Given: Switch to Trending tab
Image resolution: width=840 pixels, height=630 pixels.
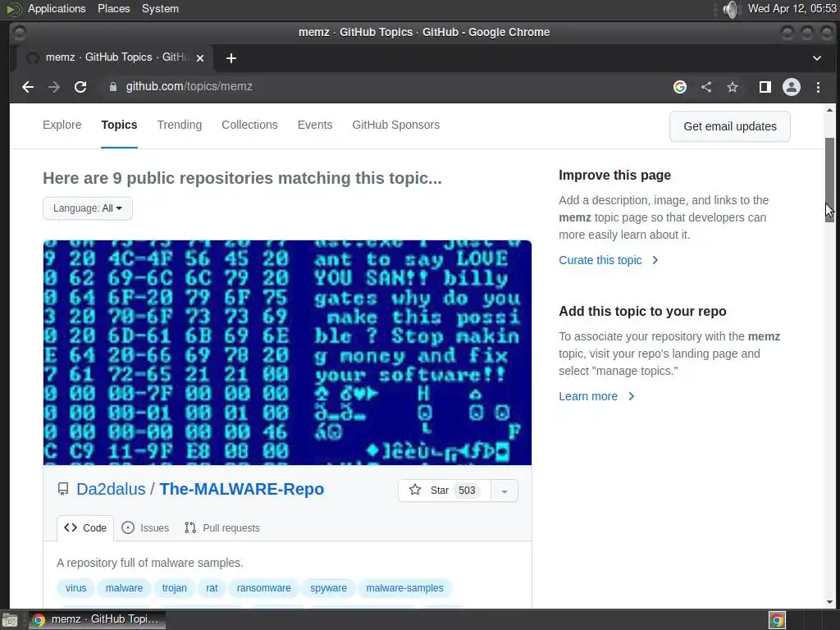Looking at the screenshot, I should pyautogui.click(x=180, y=125).
